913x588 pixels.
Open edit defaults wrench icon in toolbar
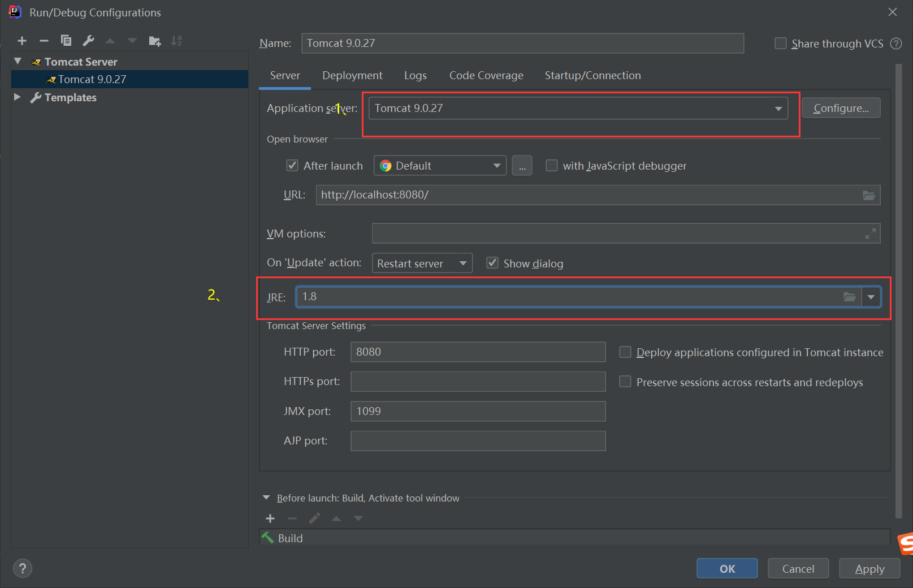point(88,41)
